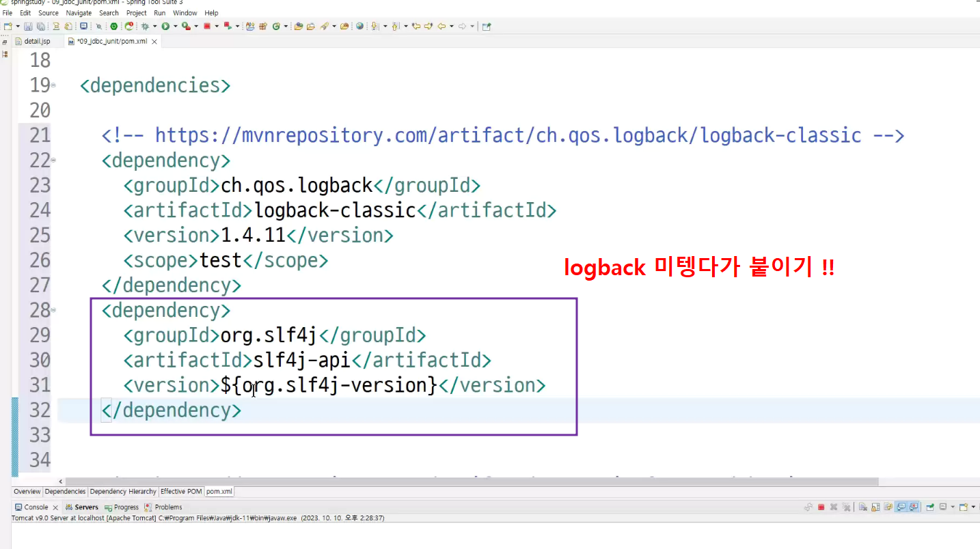Toggle Scroll Lock in the console
This screenshot has width=980, height=549.
point(875,507)
